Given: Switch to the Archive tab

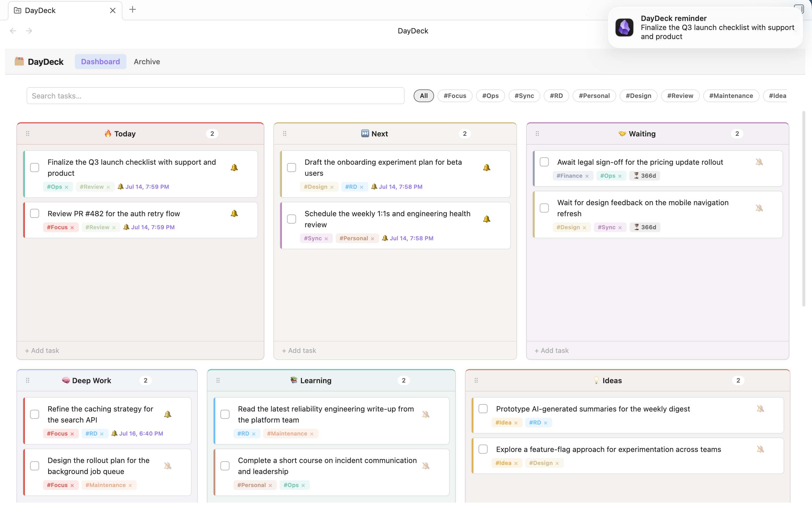Looking at the screenshot, I should [x=147, y=62].
